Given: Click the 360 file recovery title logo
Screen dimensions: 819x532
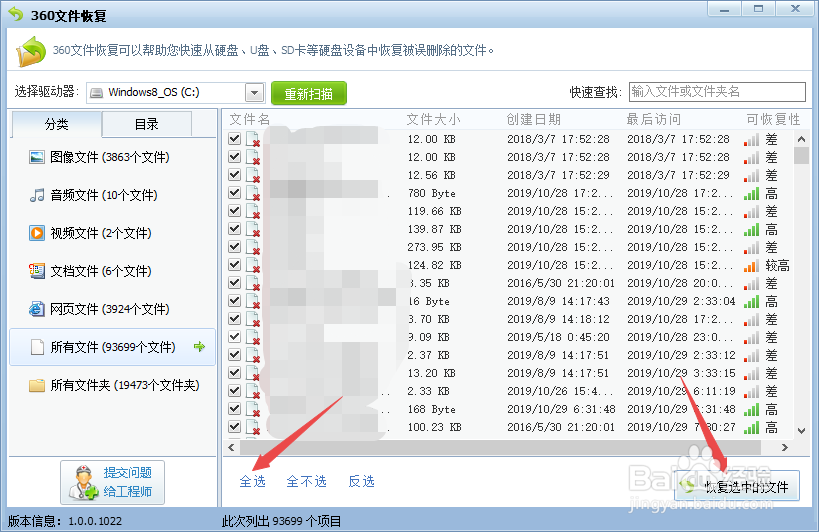Looking at the screenshot, I should tap(16, 14).
